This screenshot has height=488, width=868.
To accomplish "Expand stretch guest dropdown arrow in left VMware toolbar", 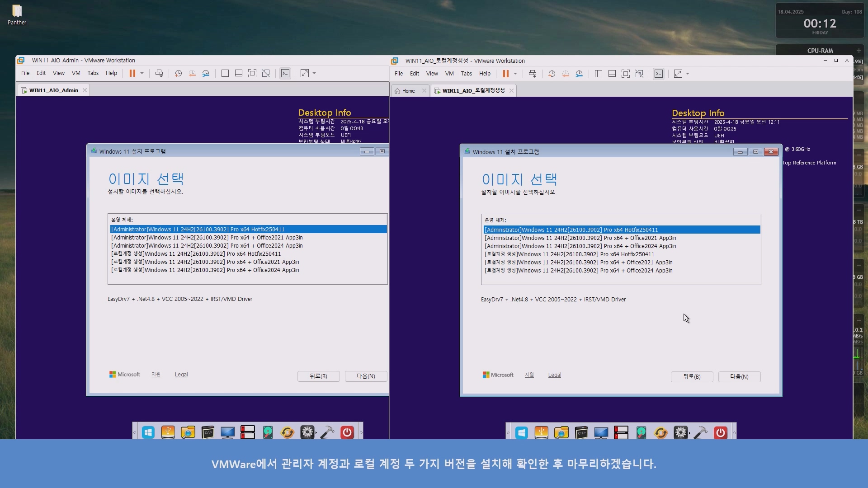I will click(x=314, y=73).
